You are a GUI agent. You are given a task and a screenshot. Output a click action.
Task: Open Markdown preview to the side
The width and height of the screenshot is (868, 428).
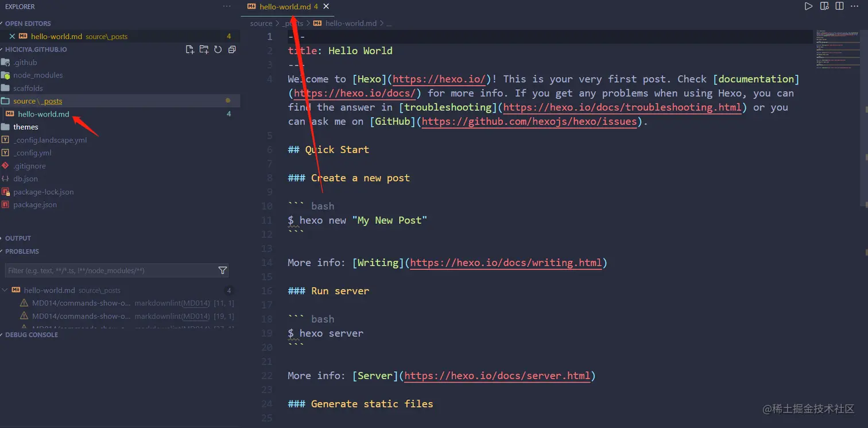[x=824, y=6]
